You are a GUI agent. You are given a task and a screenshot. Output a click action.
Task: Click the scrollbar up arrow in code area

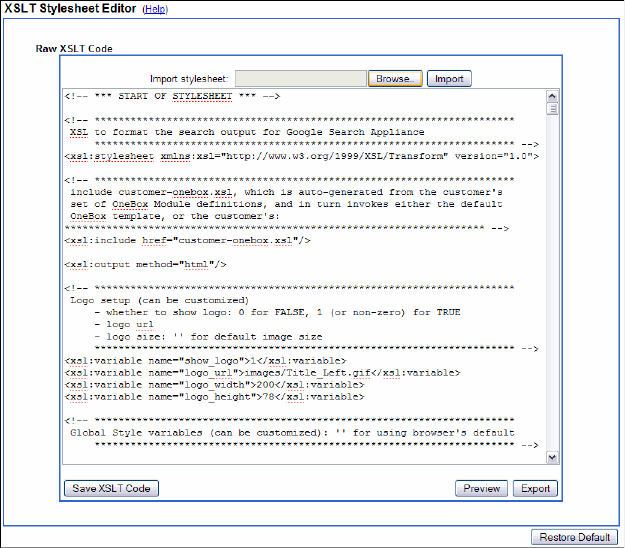(552, 96)
